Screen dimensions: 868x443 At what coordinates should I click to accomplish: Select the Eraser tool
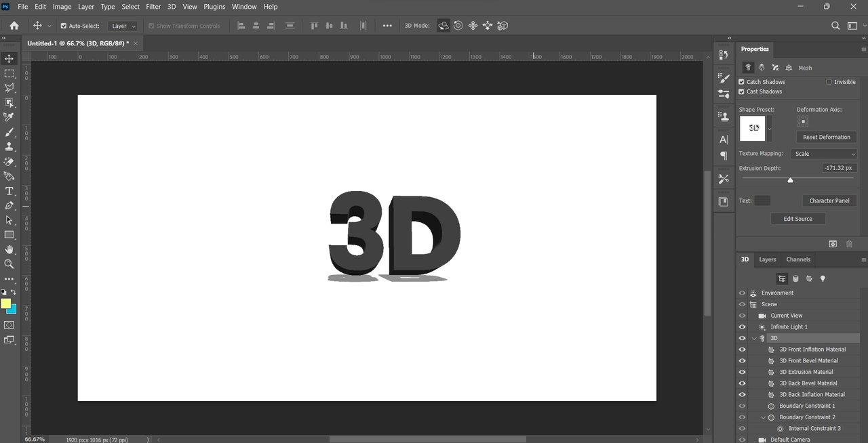(9, 162)
